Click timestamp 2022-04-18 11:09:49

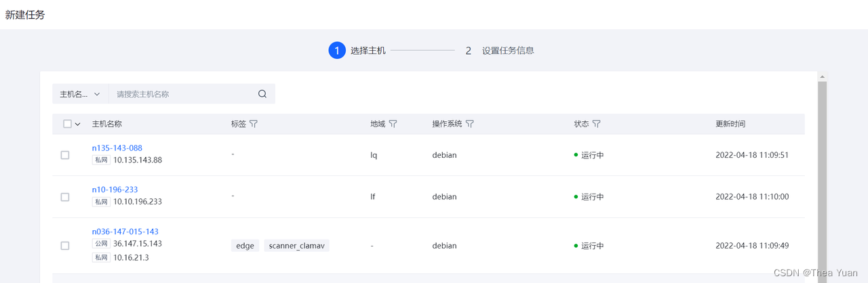tap(752, 246)
